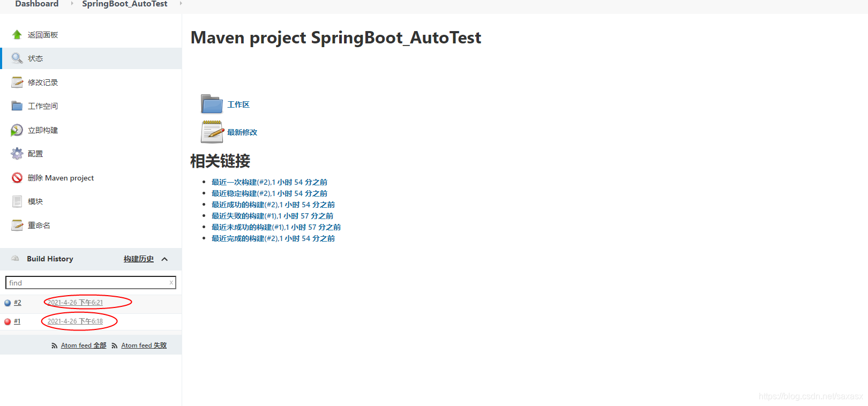Select the 状态 sidebar item
The width and height of the screenshot is (868, 406).
pyautogui.click(x=35, y=58)
